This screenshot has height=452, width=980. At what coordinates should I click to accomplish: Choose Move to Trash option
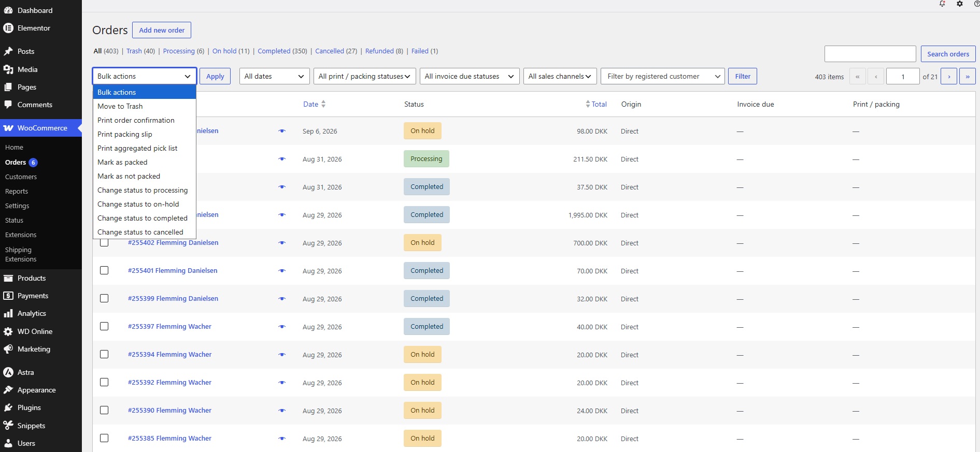click(x=144, y=106)
